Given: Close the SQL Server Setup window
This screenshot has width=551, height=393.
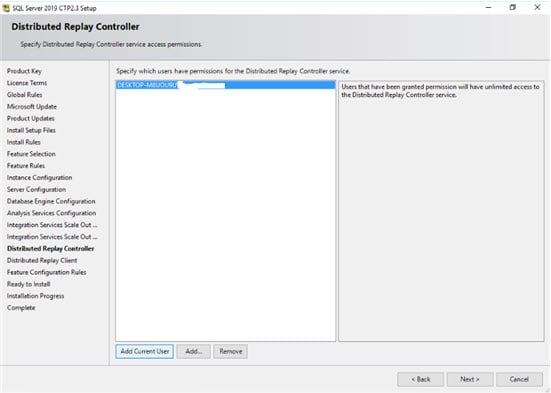Looking at the screenshot, I should (x=537, y=7).
